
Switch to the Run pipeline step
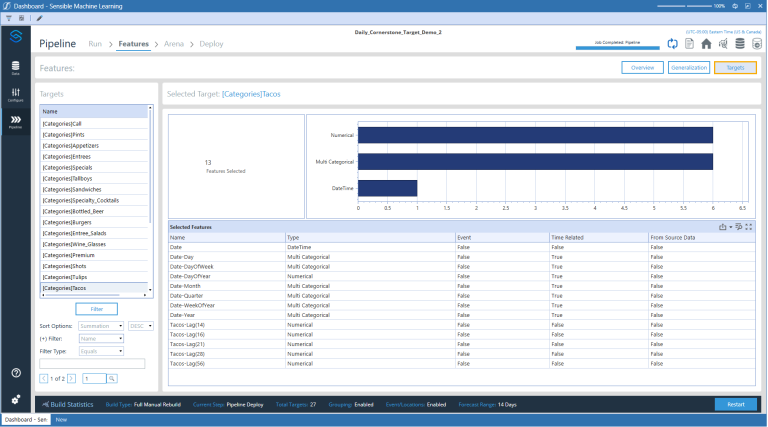95,44
